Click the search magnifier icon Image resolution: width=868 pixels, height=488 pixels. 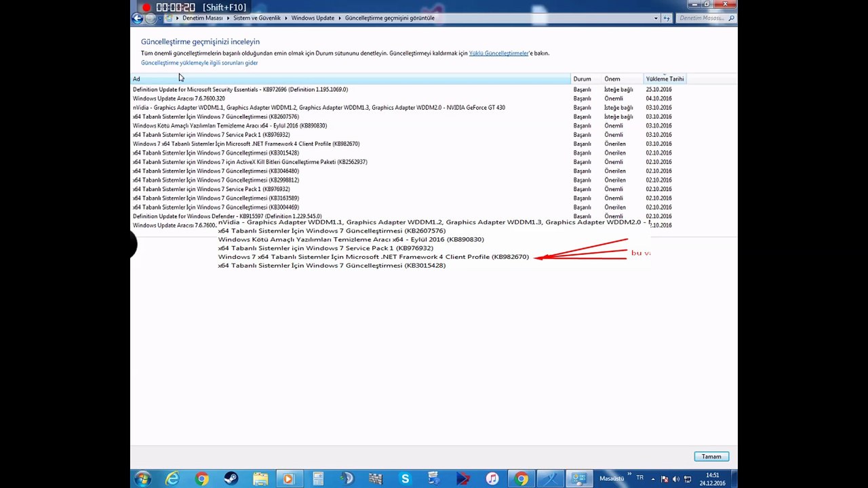(x=732, y=18)
